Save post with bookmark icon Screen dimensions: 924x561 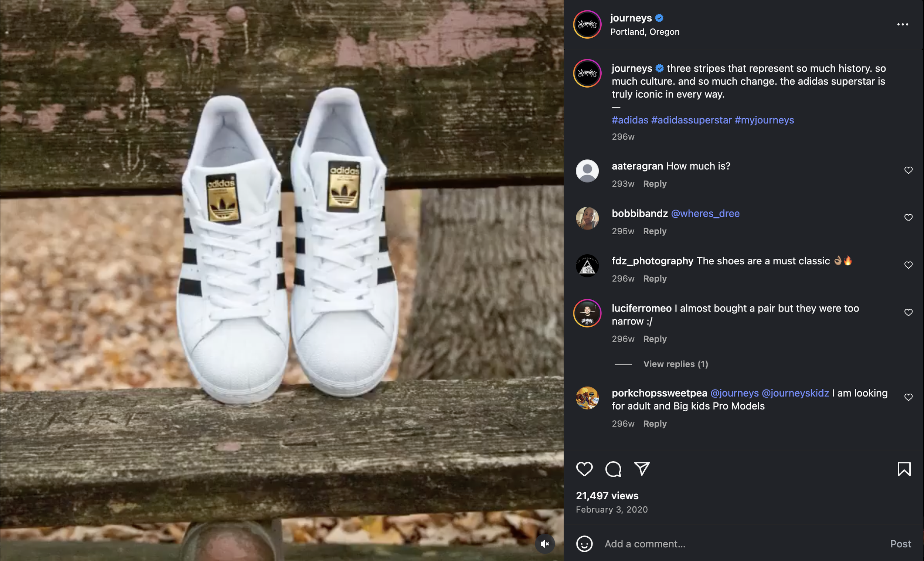coord(904,469)
